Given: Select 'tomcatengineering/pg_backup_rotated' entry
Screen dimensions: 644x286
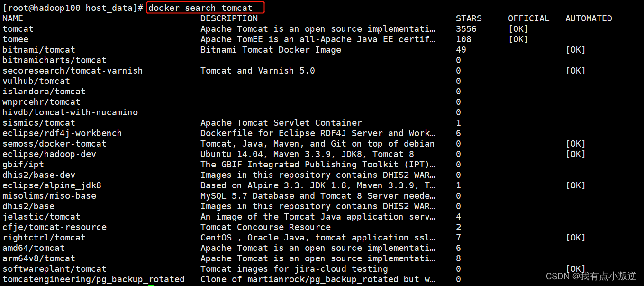Looking at the screenshot, I should [93, 279].
